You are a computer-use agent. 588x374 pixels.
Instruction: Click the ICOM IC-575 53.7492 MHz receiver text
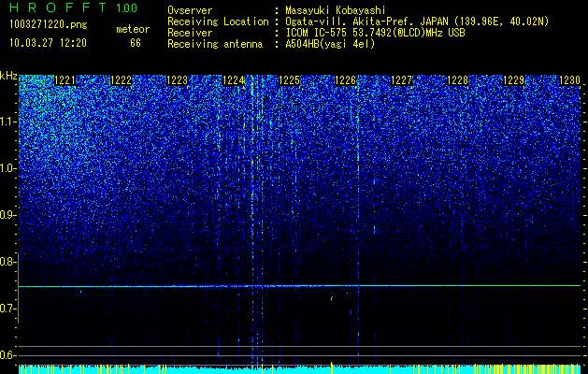(375, 33)
